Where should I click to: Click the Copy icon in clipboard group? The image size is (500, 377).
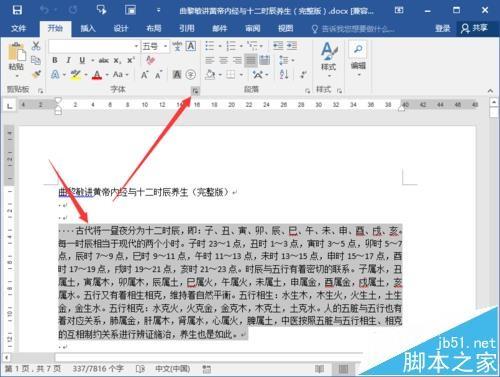click(x=36, y=60)
